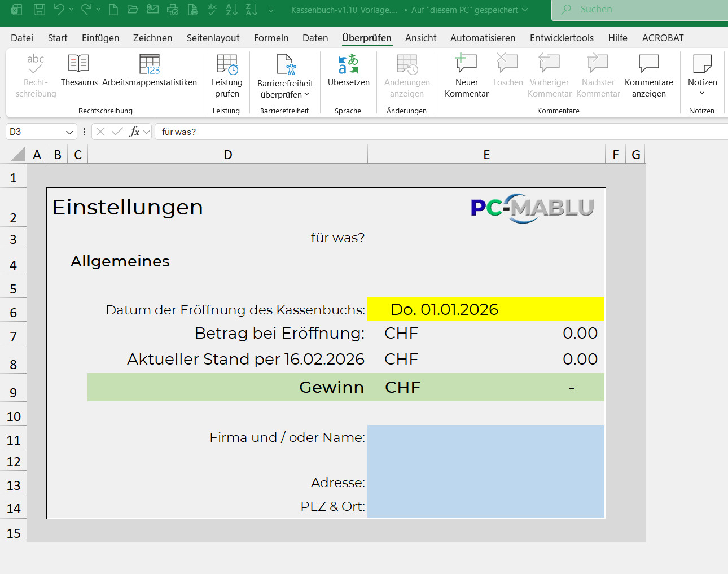This screenshot has width=728, height=574.
Task: Run Leistung prüfen performance check
Action: [227, 76]
